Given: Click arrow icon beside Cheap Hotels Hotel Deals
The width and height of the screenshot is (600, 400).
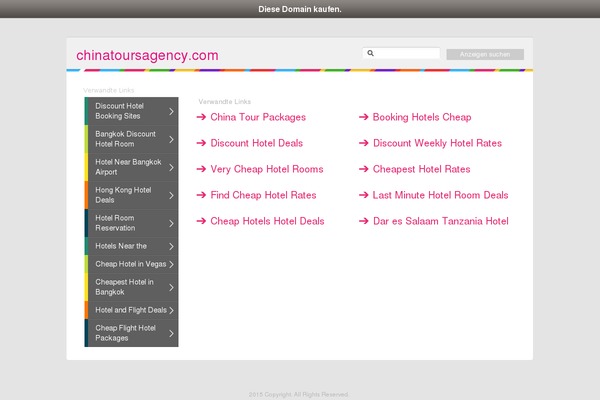Looking at the screenshot, I should [201, 221].
